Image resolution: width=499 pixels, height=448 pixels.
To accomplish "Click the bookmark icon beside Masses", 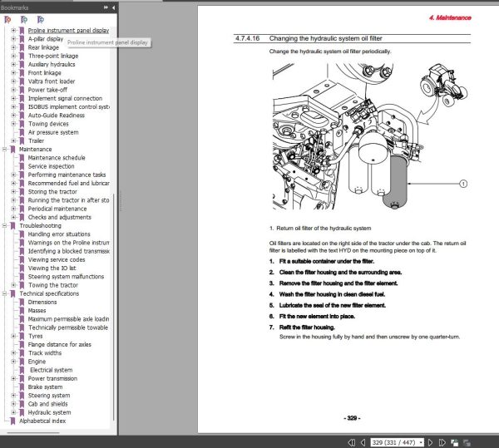I will pyautogui.click(x=22, y=311).
